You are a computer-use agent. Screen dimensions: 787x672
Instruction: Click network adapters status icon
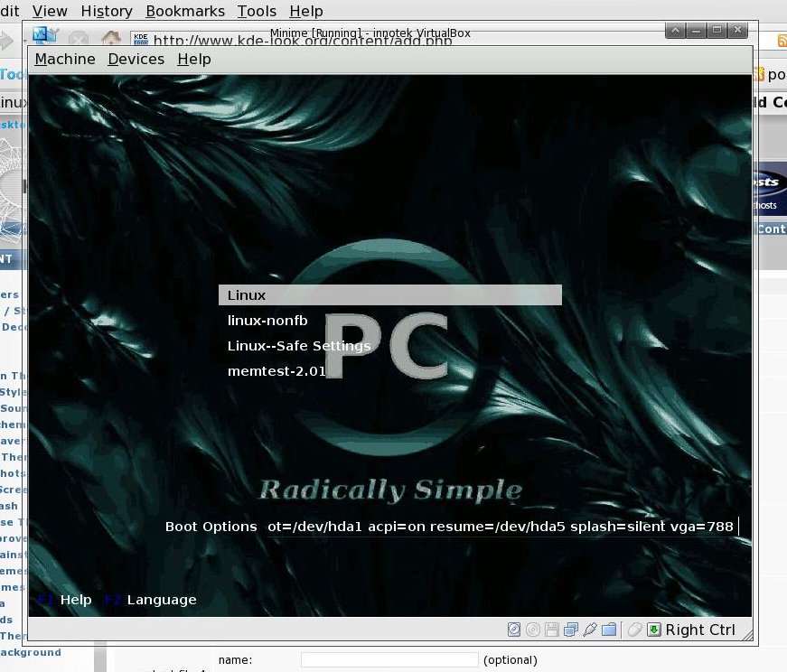(571, 630)
